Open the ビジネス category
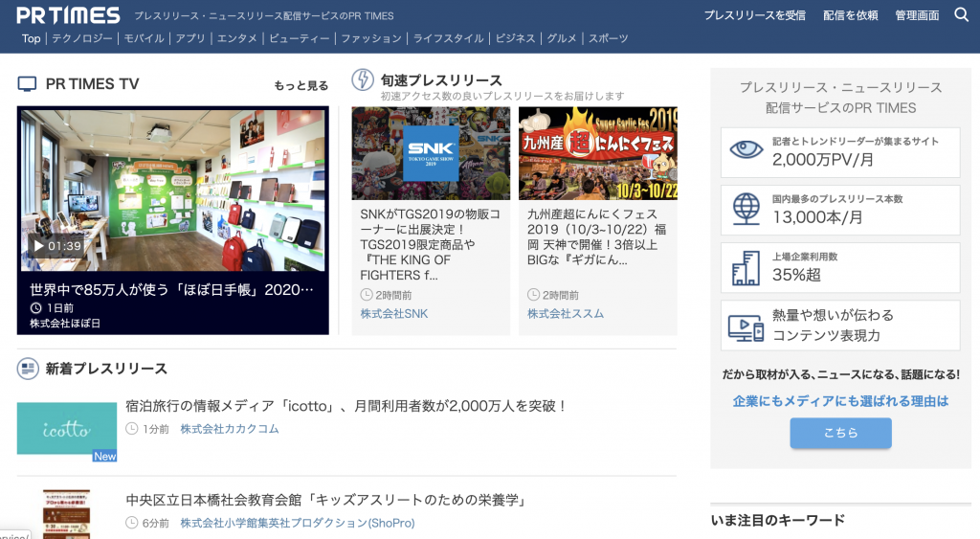 tap(515, 38)
